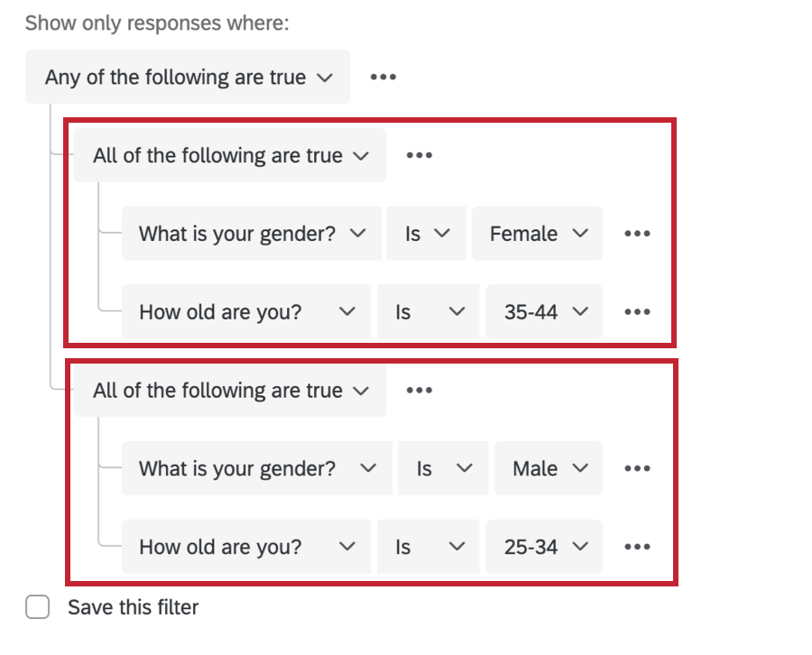Viewport: 812px width, 655px height.
Task: Open the first 'All of the following are true' dropdown
Action: click(229, 154)
